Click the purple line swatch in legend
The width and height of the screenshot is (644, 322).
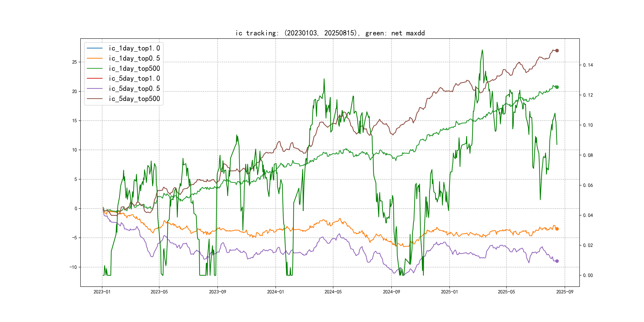click(x=94, y=88)
